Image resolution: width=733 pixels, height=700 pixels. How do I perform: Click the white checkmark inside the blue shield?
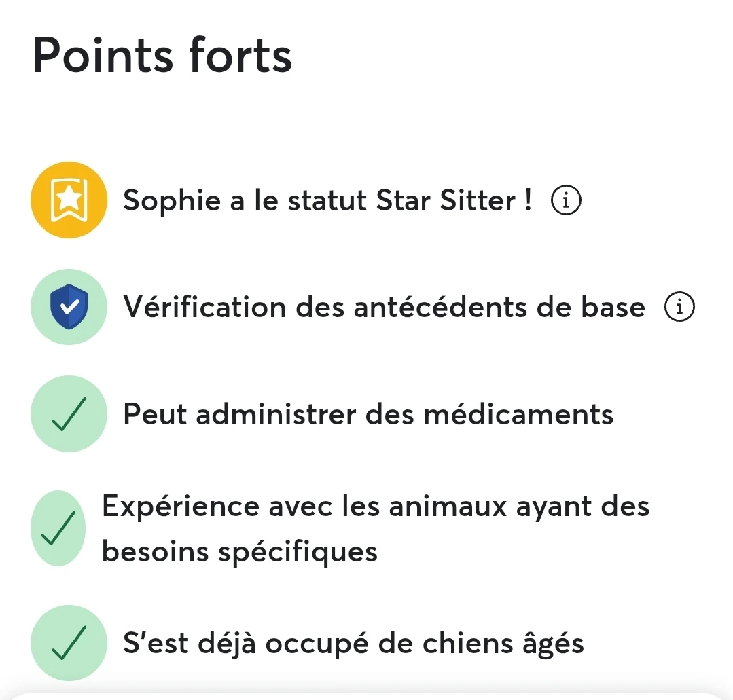pos(70,307)
